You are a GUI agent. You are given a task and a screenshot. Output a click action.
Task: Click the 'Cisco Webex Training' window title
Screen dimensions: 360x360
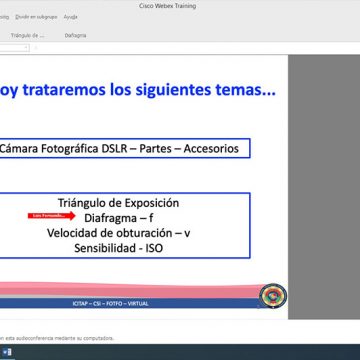pyautogui.click(x=168, y=6)
